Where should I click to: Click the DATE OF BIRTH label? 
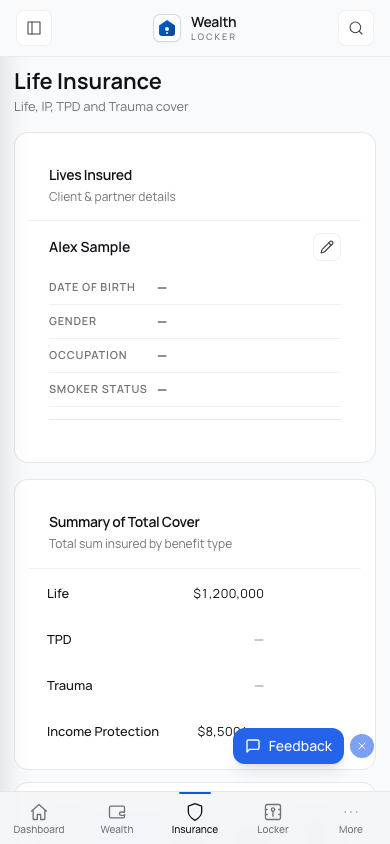[92, 287]
